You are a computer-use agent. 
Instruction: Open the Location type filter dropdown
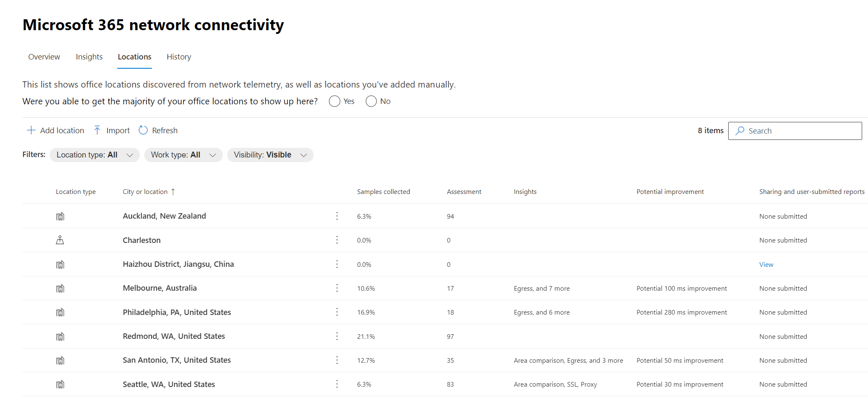tap(94, 155)
